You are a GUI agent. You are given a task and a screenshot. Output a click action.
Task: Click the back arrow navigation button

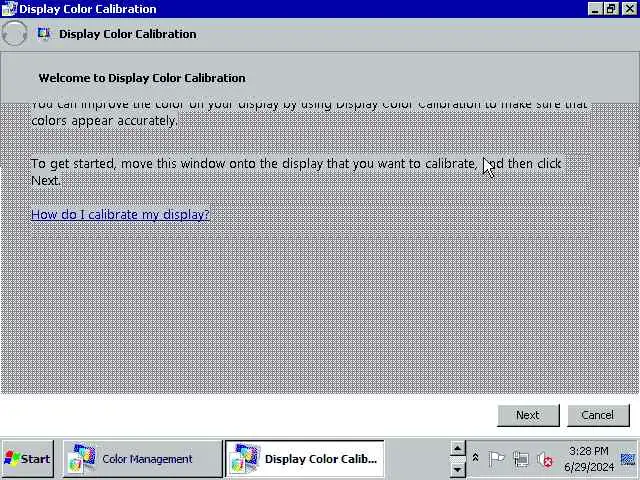(14, 33)
